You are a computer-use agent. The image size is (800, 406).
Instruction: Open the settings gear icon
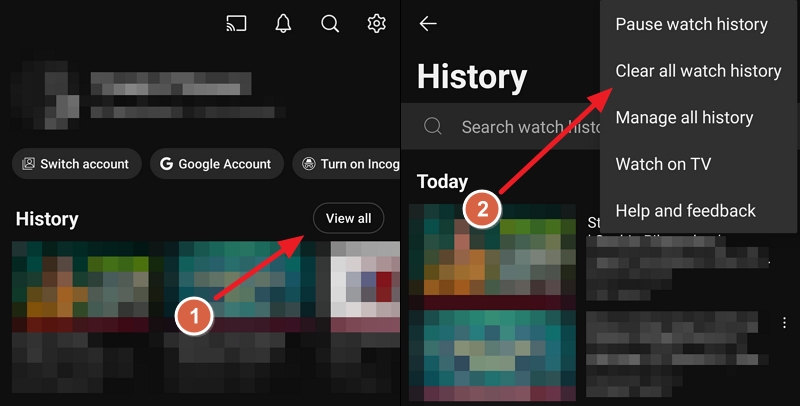376,23
